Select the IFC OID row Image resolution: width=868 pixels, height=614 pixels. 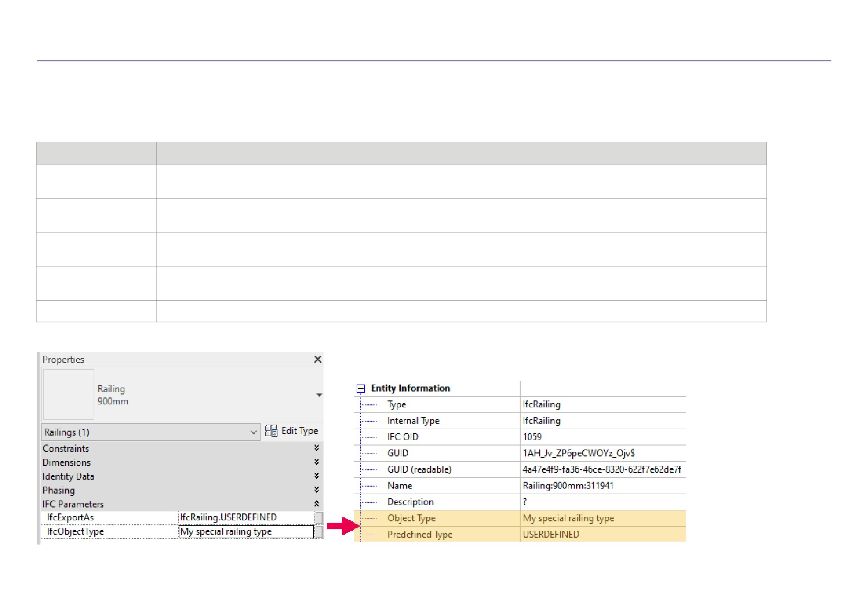pyautogui.click(x=520, y=437)
